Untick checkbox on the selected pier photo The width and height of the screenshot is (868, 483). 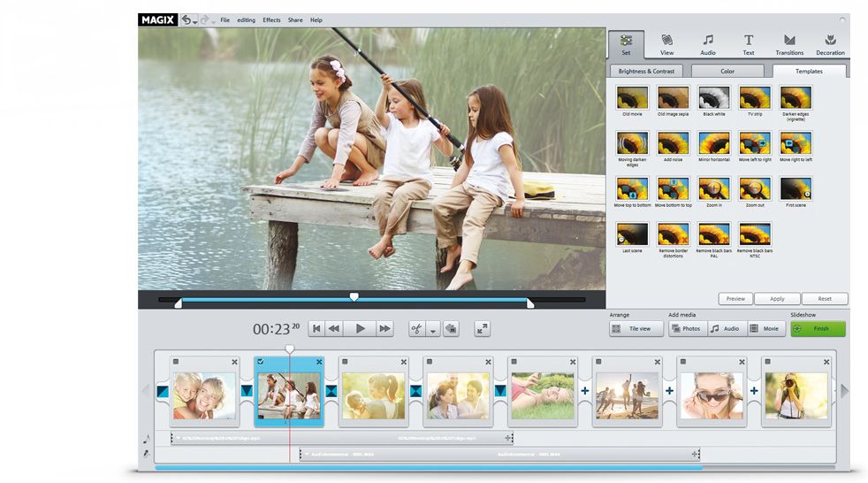tap(260, 362)
